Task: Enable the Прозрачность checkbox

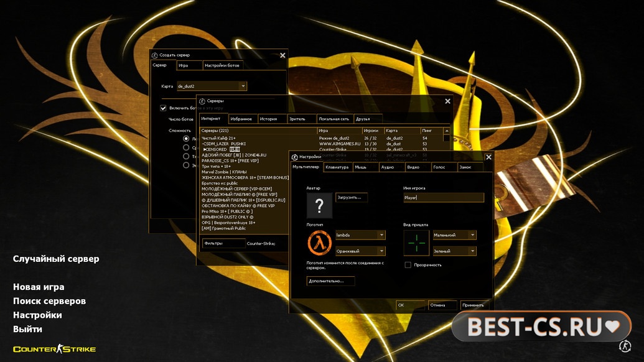Action: [x=408, y=265]
